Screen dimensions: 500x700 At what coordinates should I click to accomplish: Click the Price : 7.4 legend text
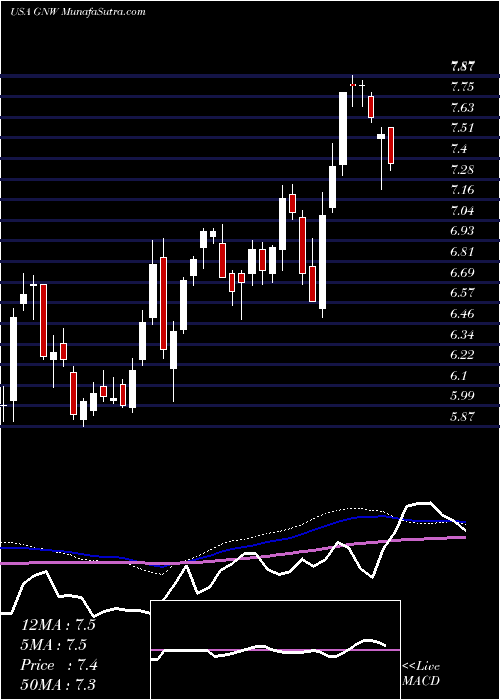pos(59,665)
